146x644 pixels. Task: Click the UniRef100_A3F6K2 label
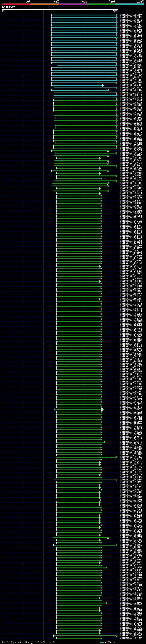[131, 613]
